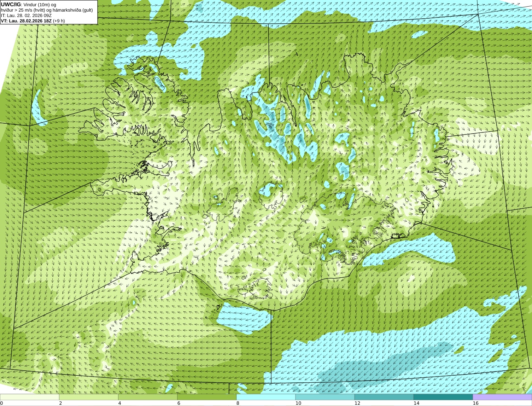Choose the 10–12 m/s legend swatch
This screenshot has width=532, height=406.
pyautogui.click(x=325, y=397)
